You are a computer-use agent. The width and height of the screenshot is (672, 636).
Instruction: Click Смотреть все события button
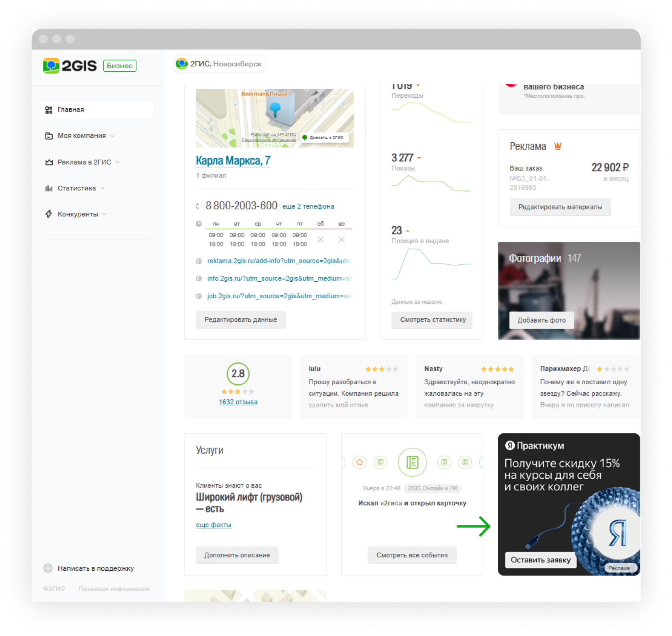coord(412,555)
